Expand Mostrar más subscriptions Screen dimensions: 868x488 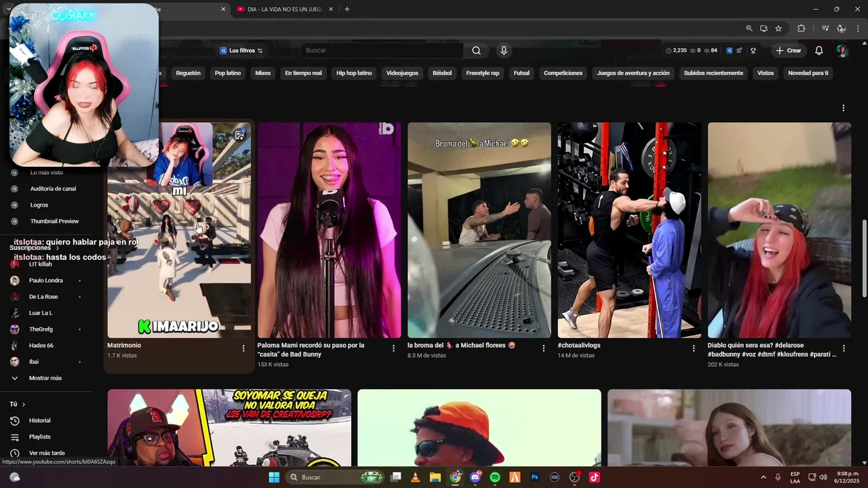pyautogui.click(x=45, y=378)
